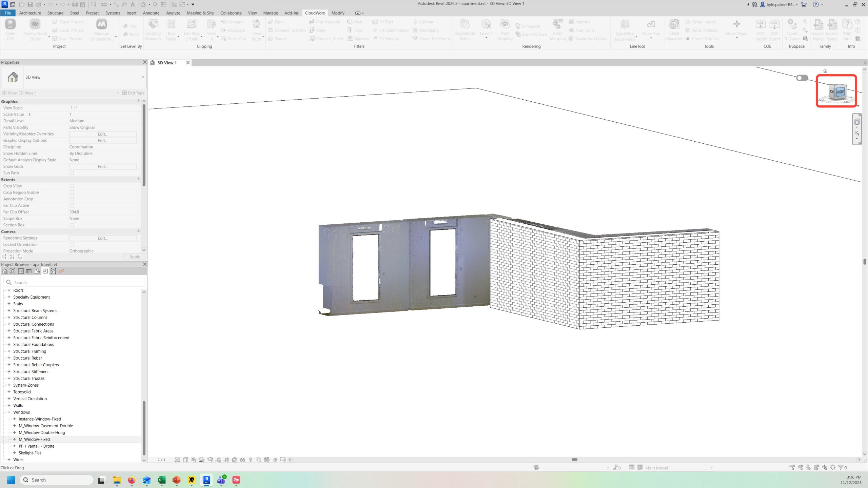Click Edit for Visibility/Graphics Overrides

(102, 134)
